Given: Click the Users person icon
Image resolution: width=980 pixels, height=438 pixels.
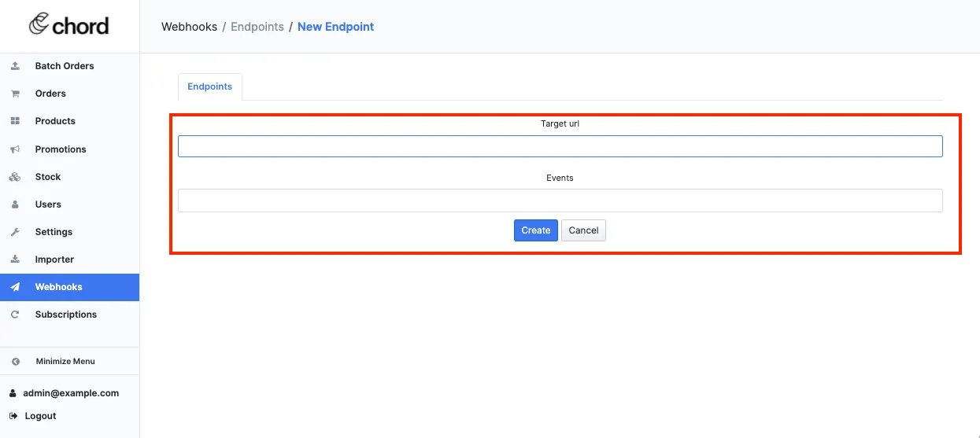Looking at the screenshot, I should [15, 204].
